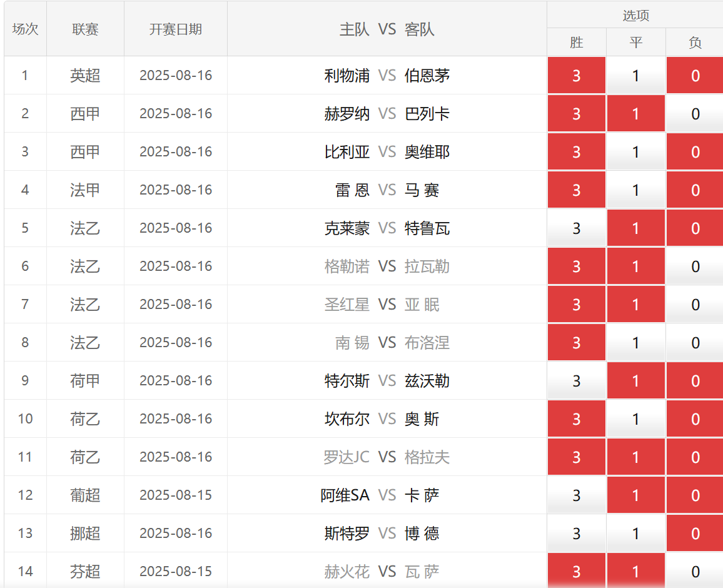Screen dimensions: 723x588
Task: Select 平 (1) for 坎布尔 VS 奥斯
Action: pos(636,418)
